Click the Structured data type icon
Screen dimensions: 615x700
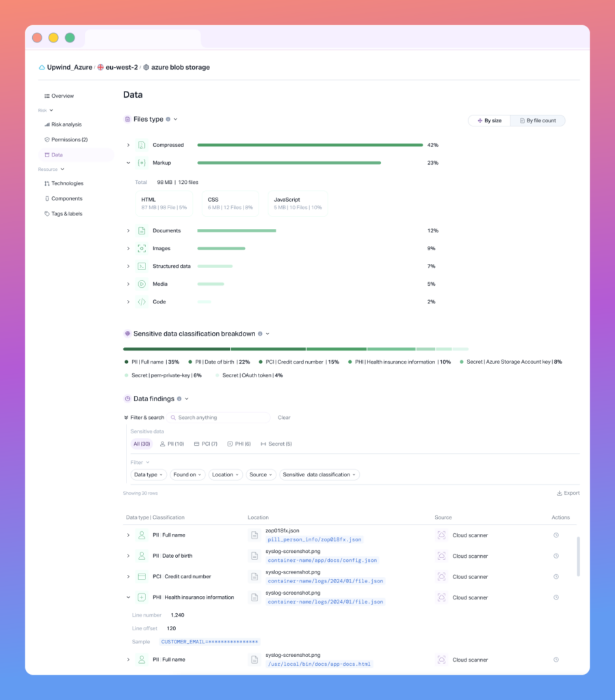tap(142, 266)
